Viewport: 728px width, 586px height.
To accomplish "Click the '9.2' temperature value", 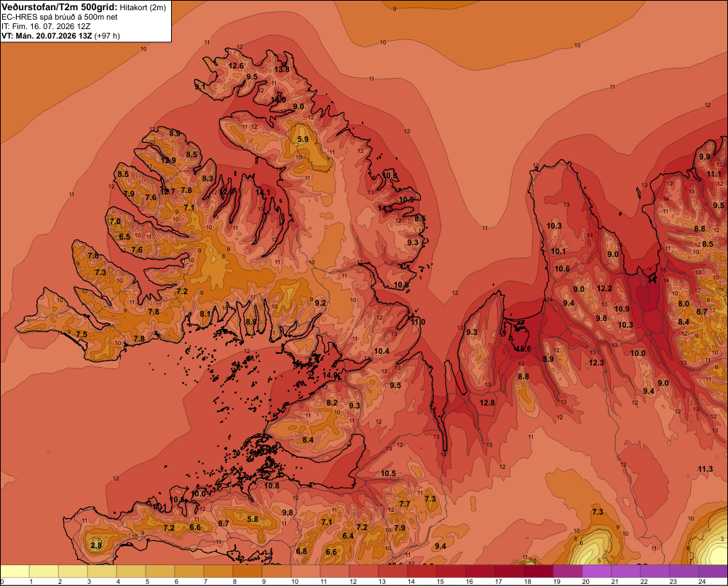I will coord(320,303).
